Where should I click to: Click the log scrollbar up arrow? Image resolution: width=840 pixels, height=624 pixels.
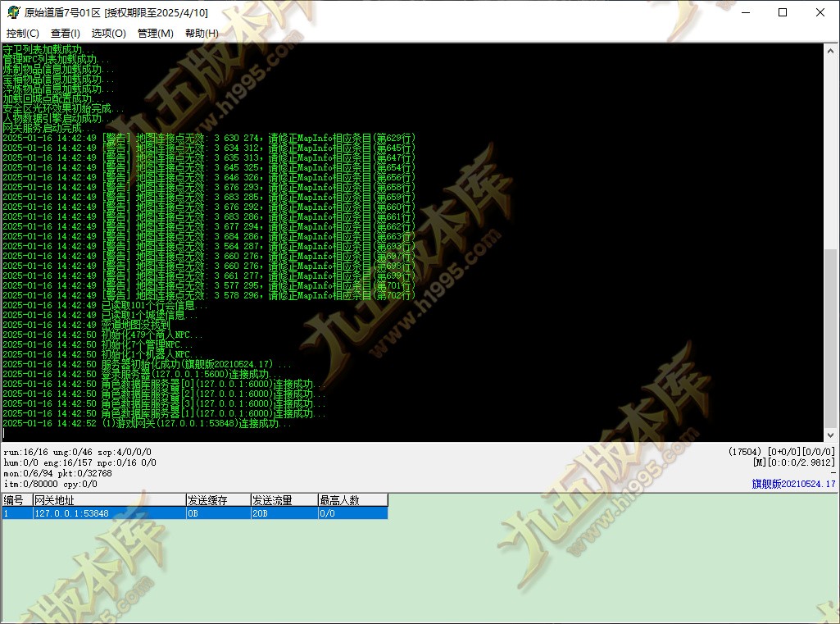(x=830, y=51)
